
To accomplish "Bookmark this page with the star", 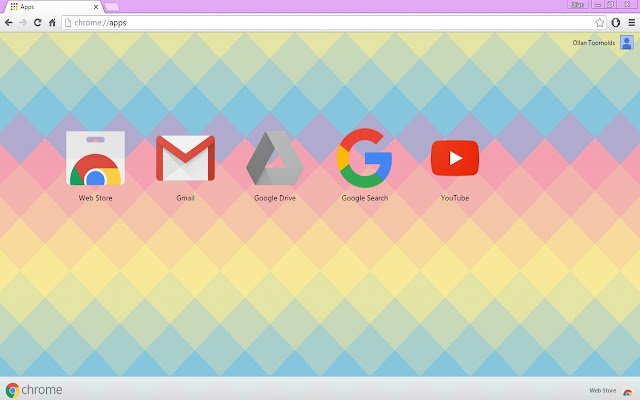I will point(599,22).
